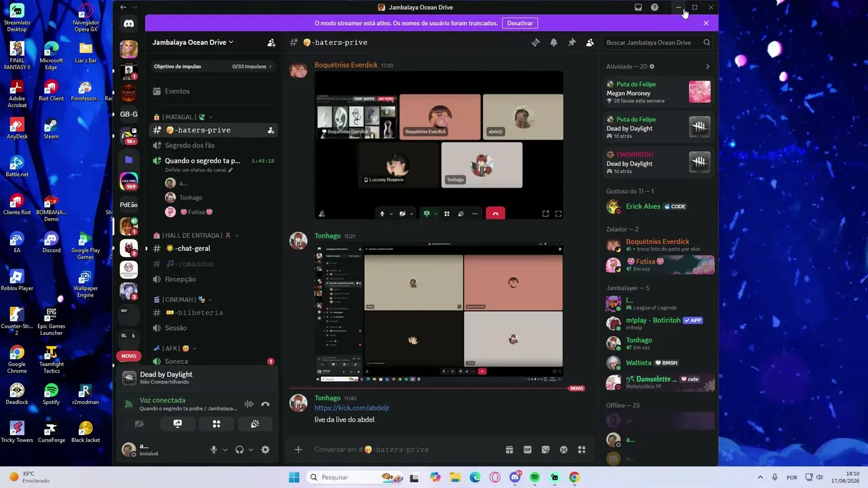The height and width of the screenshot is (488, 868).
Task: Collapse the HALL DE ENTRADA category
Action: pos(197,235)
